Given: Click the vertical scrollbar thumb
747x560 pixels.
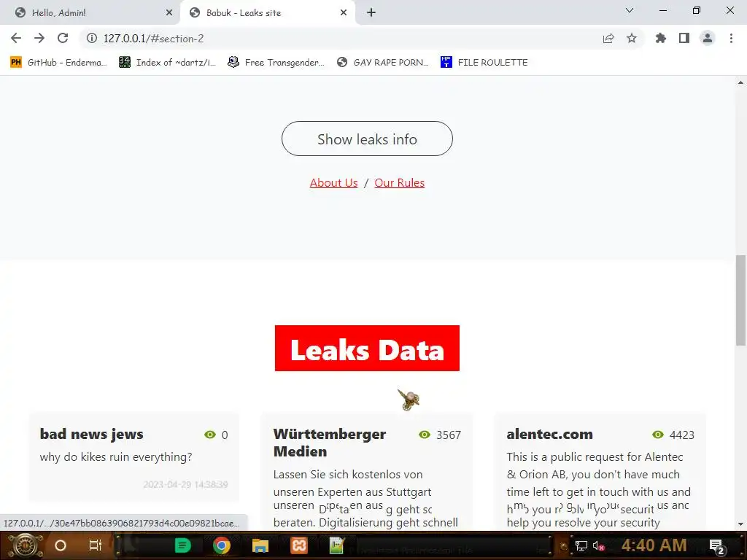Looking at the screenshot, I should coord(740,300).
